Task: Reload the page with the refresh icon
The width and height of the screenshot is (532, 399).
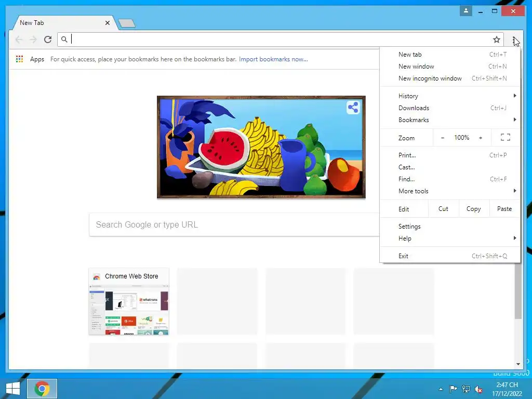Action: 48,39
